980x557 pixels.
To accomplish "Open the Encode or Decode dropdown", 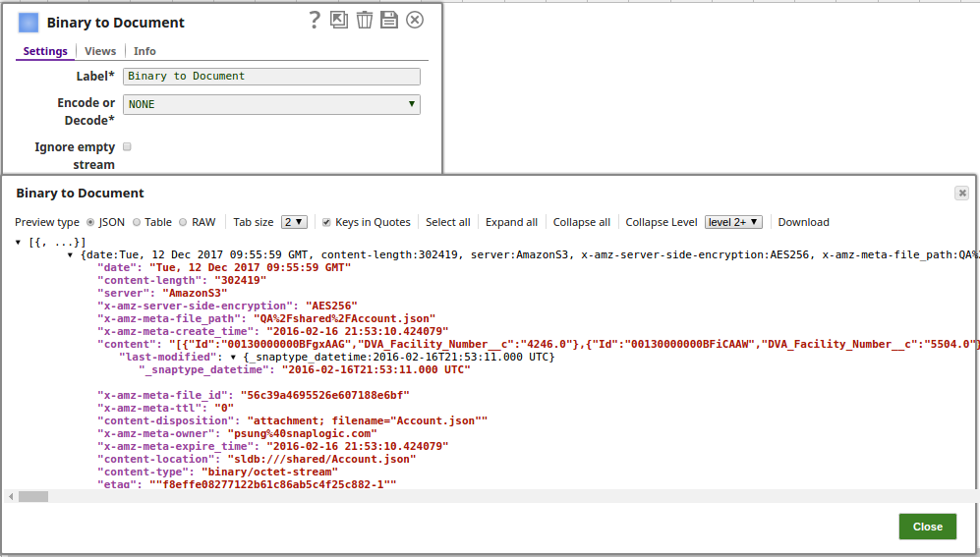I will pyautogui.click(x=271, y=104).
